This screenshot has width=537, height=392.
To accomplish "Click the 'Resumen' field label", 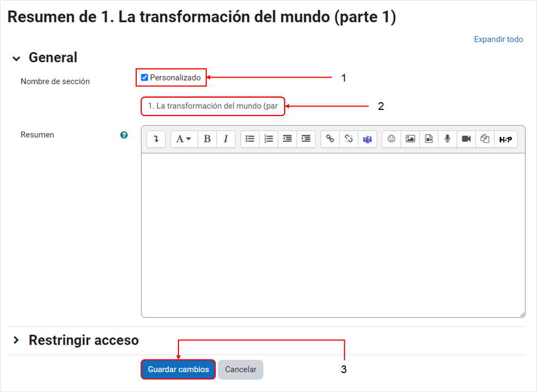I will tap(37, 135).
